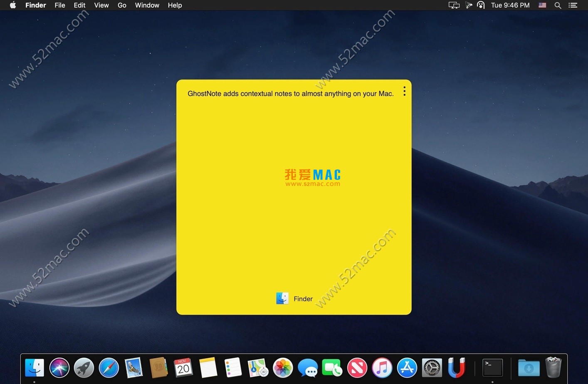Click the display mirroring icon in the menu bar
Image resolution: width=588 pixels, height=384 pixels.
(x=454, y=5)
